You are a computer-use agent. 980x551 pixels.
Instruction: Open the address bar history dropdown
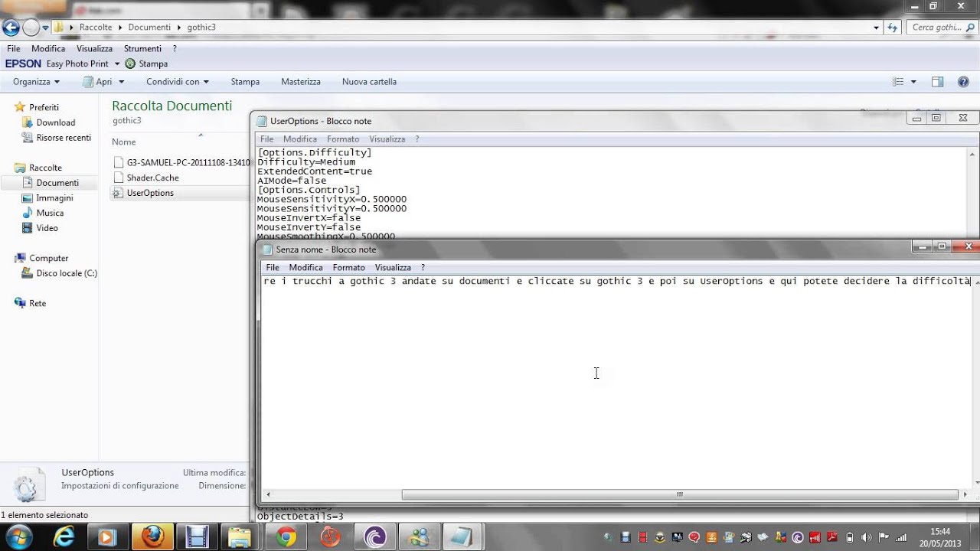877,28
